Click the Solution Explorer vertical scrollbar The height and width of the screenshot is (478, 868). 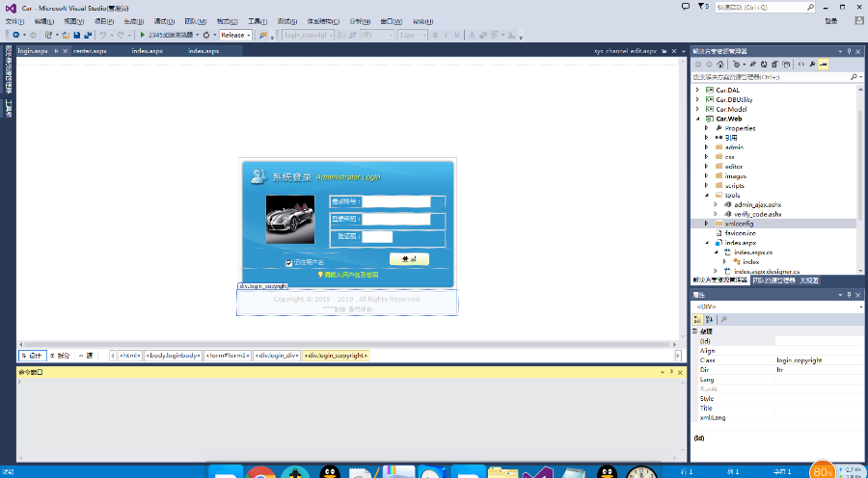pyautogui.click(x=860, y=166)
